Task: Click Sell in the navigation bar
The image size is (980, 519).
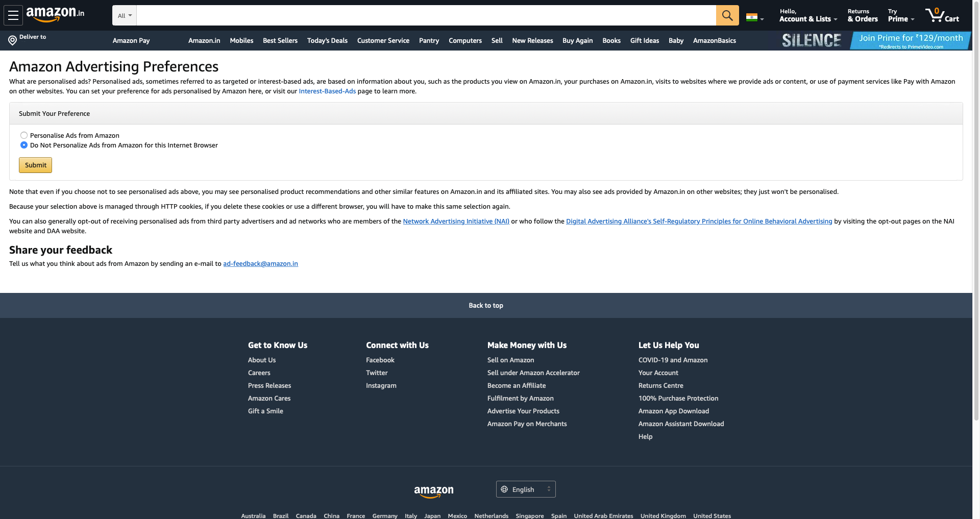Action: pos(497,40)
